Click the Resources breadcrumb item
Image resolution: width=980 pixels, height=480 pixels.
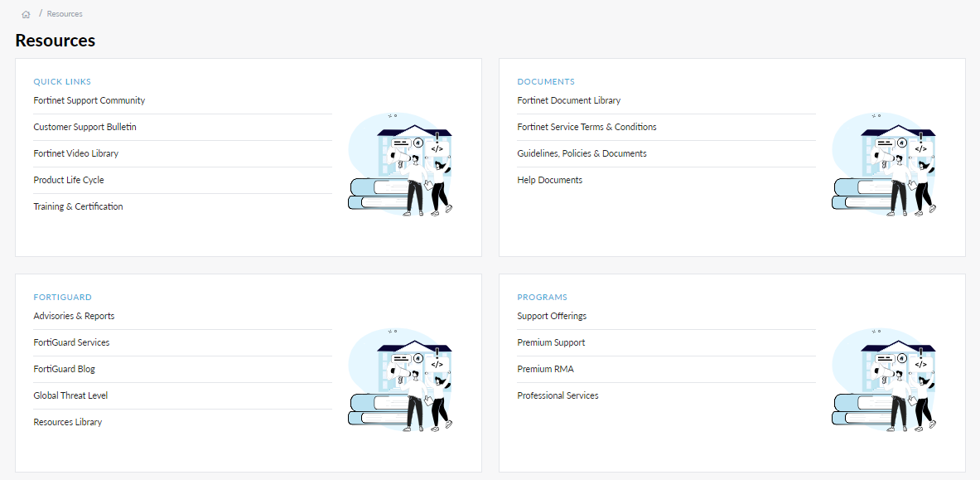point(65,14)
